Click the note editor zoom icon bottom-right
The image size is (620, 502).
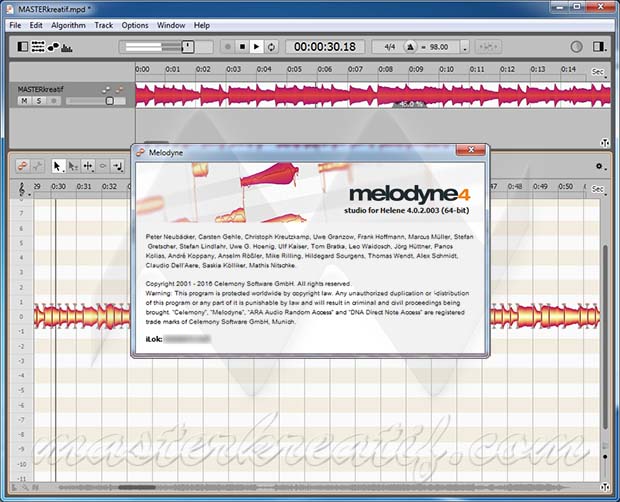[605, 487]
